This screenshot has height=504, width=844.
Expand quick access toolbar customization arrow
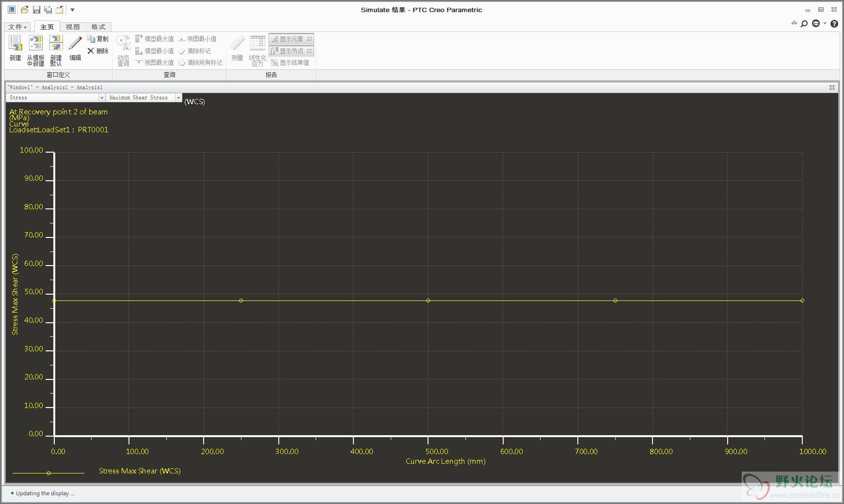point(72,10)
